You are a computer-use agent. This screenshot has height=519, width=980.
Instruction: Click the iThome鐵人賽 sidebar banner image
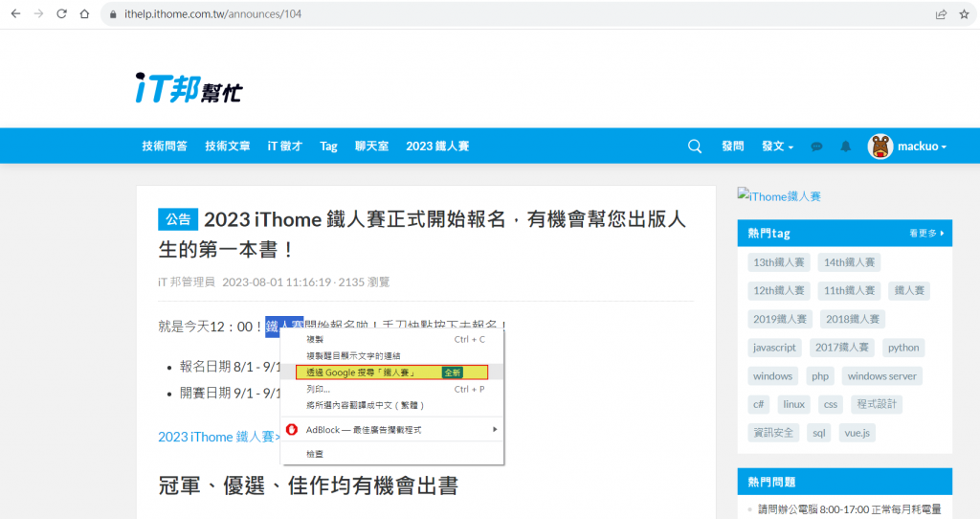click(779, 196)
